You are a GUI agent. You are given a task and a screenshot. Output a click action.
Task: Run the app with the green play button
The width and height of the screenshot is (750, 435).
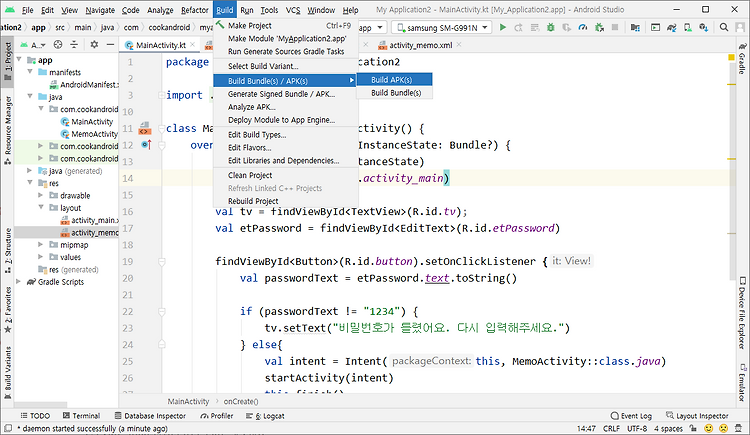pos(503,27)
